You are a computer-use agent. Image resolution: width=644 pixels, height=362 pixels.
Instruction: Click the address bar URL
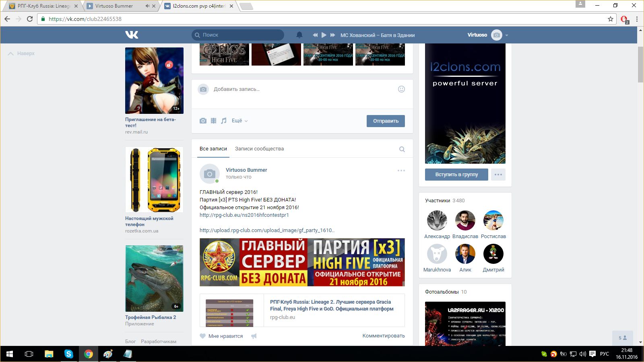[85, 19]
